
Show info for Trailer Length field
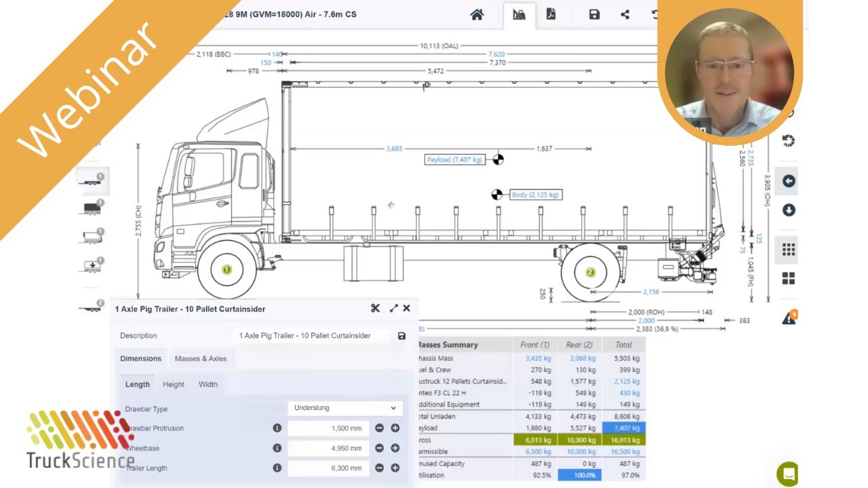(277, 468)
